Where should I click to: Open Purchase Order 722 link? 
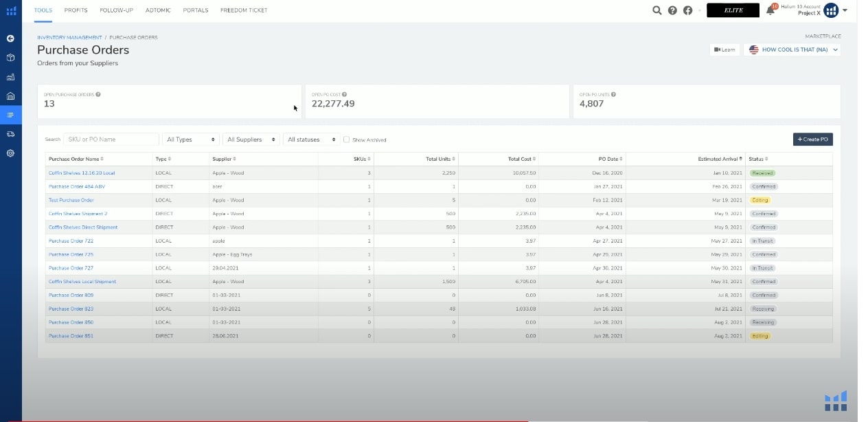pos(71,241)
